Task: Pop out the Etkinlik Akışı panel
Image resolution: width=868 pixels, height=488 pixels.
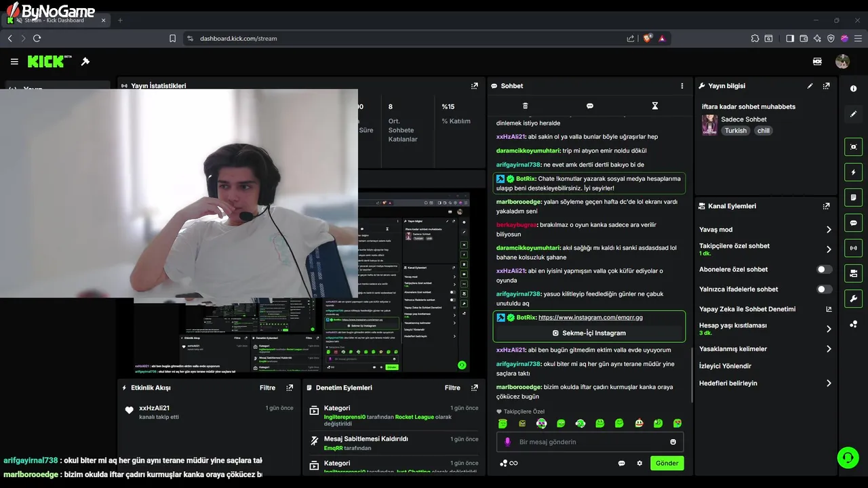Action: click(290, 388)
